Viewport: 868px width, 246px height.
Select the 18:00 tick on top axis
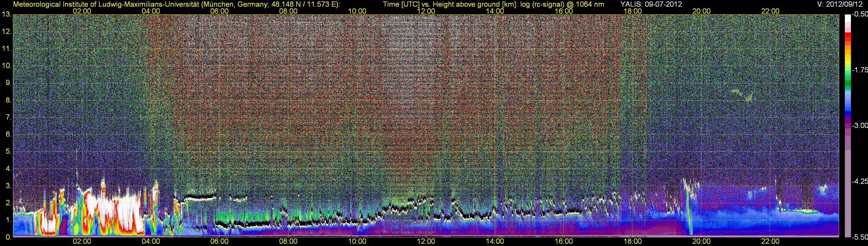tap(632, 11)
